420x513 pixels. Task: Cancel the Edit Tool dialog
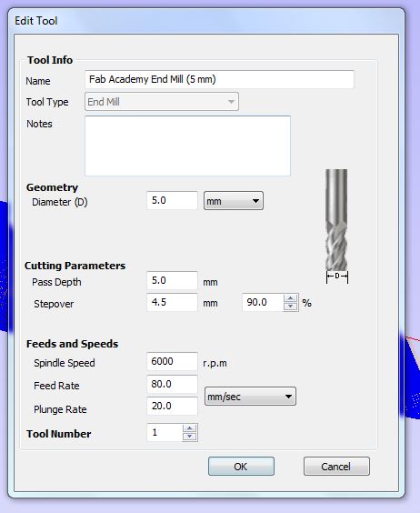[336, 467]
